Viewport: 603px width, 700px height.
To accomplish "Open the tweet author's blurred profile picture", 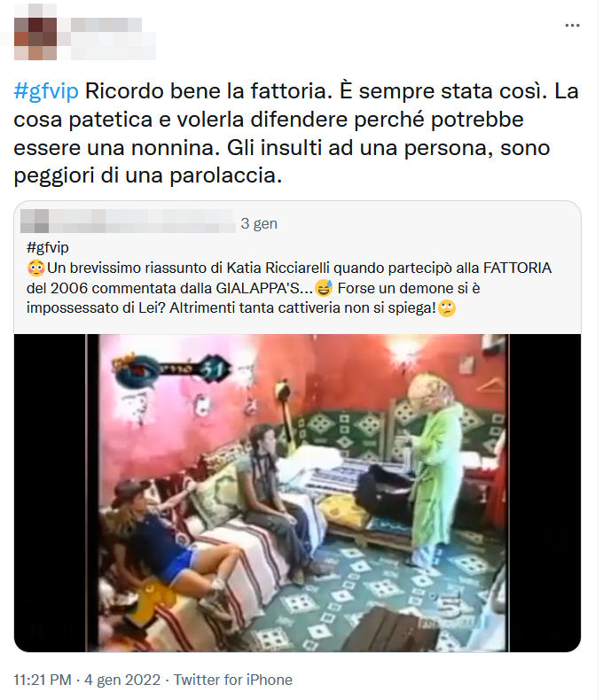I will point(35,32).
